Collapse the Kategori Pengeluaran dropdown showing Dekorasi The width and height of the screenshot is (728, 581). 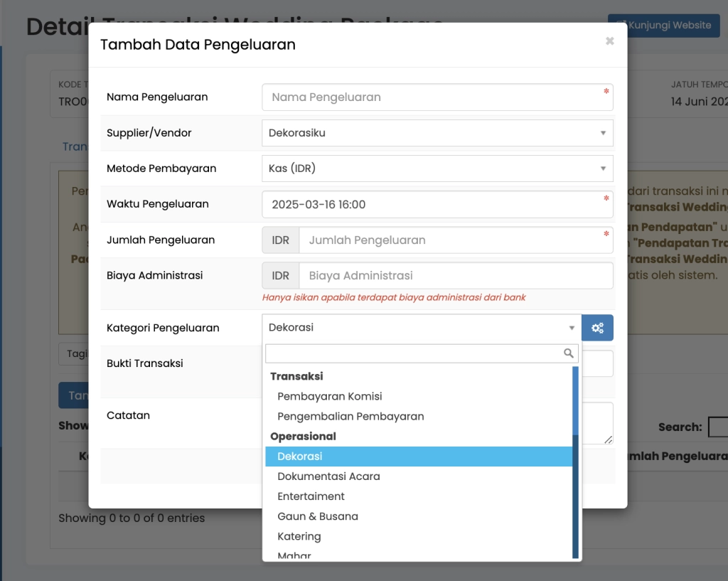click(x=421, y=328)
